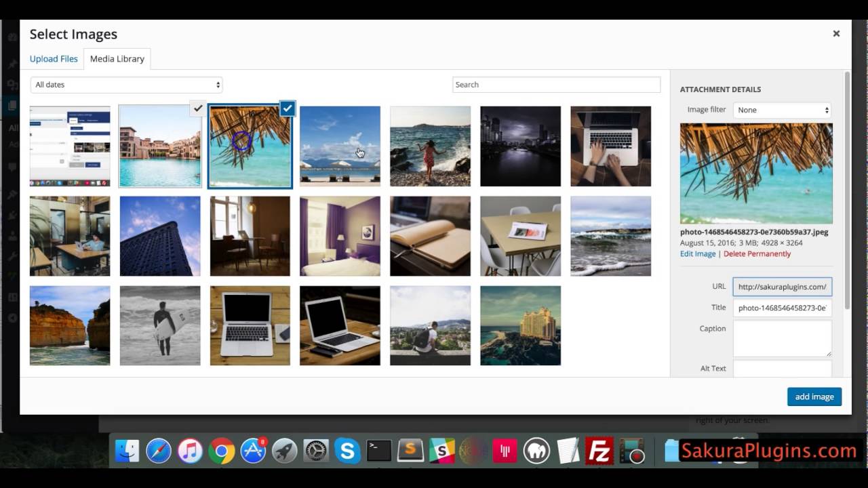Select the open MacBook on wood thumbnail
This screenshot has width=868, height=488.
250,325
